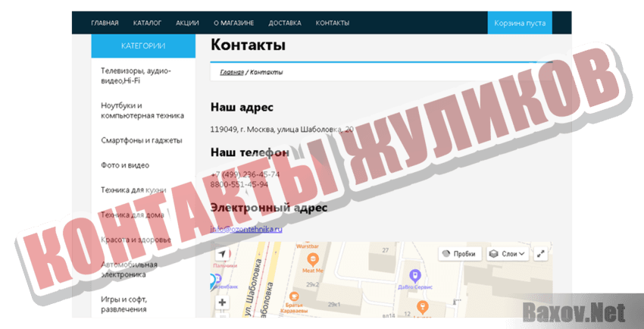Click the Главная breadcrumb link
Image resolution: width=644 pixels, height=329 pixels.
point(232,72)
